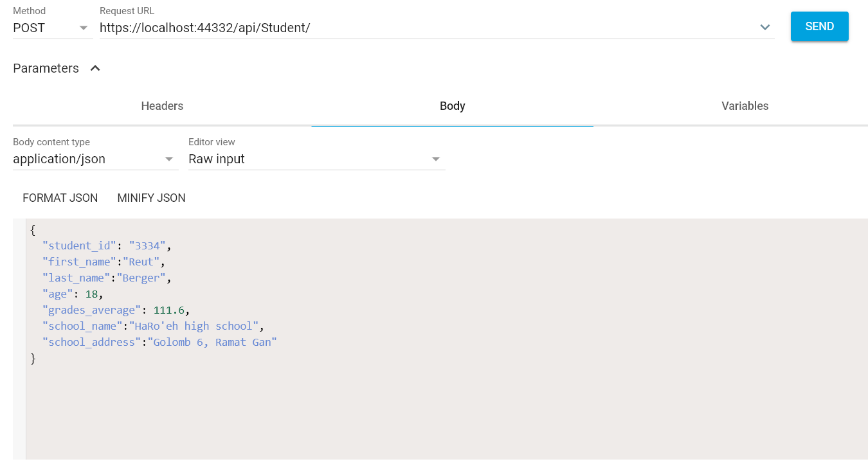Click the "grades_average": 111.6 line
This screenshot has width=868, height=466.
[116, 310]
